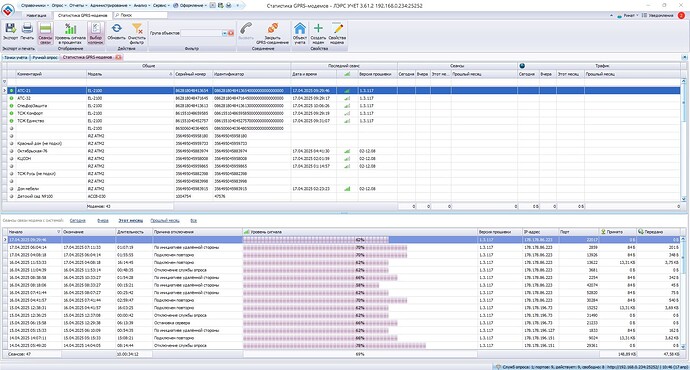
Task: Click the Дом мебели signal bars icon
Action: (347, 189)
